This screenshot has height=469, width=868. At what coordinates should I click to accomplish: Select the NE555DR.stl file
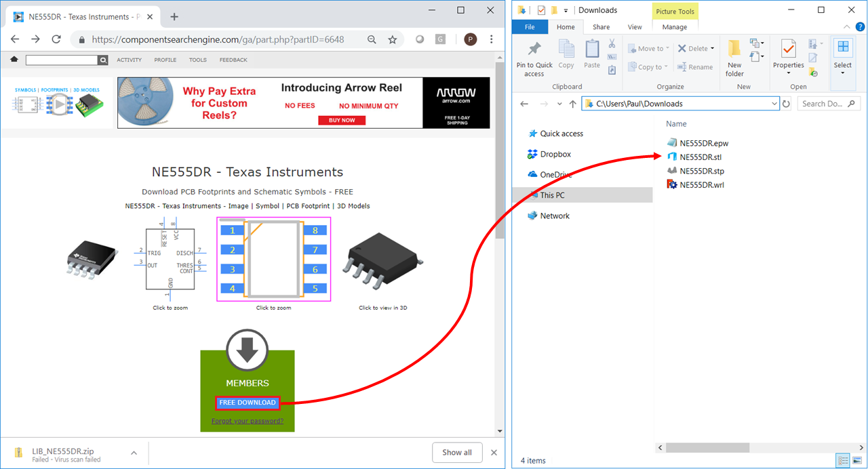(x=700, y=157)
